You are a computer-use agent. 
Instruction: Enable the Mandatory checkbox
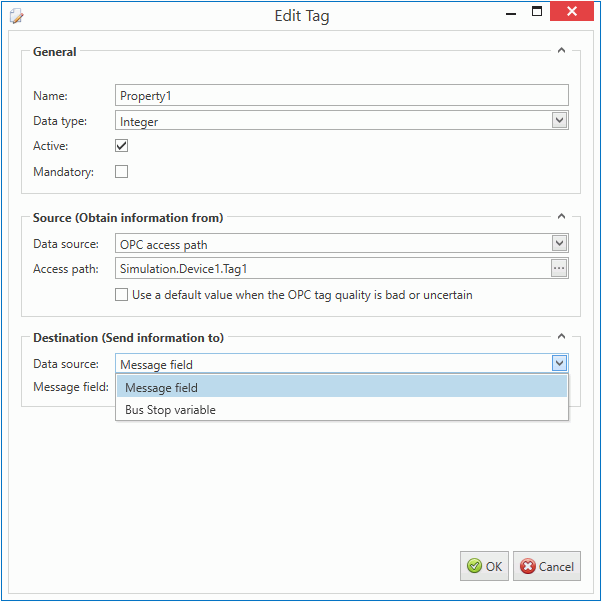[121, 171]
